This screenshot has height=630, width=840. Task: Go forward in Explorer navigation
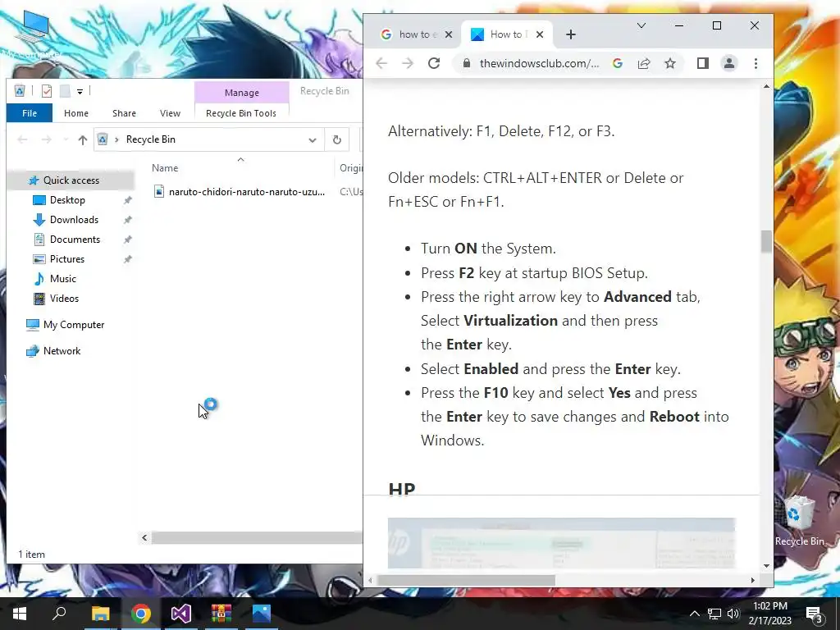(47, 139)
